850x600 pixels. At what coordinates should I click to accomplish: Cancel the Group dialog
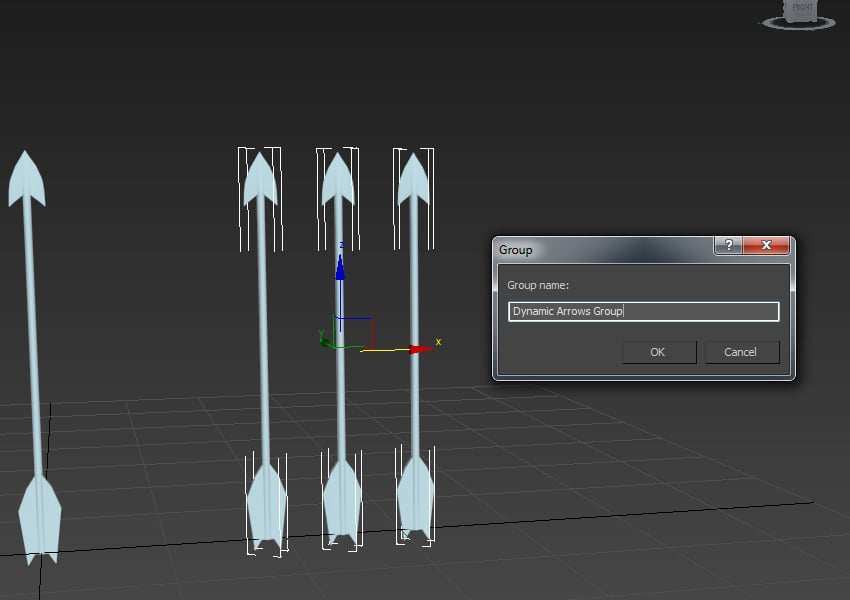tap(742, 352)
